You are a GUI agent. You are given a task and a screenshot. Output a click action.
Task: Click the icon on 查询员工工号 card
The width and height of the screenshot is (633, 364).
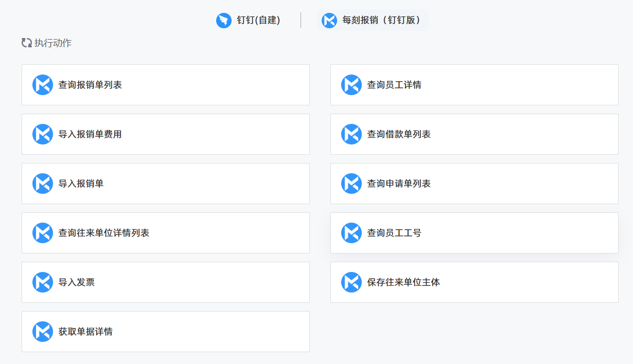click(x=351, y=233)
